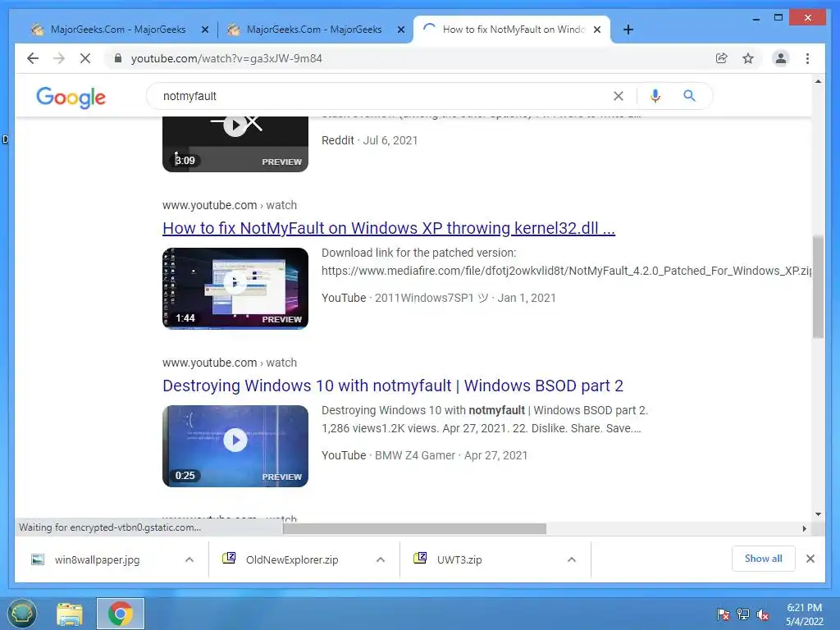Image resolution: width=840 pixels, height=630 pixels.
Task: Close the second MajorGeeks tab
Action: (x=400, y=30)
